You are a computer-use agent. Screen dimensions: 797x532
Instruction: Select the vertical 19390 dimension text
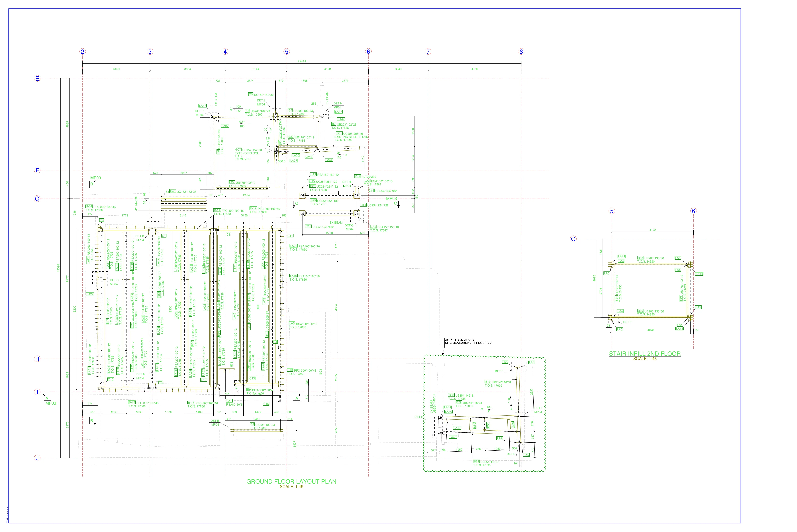coord(58,268)
